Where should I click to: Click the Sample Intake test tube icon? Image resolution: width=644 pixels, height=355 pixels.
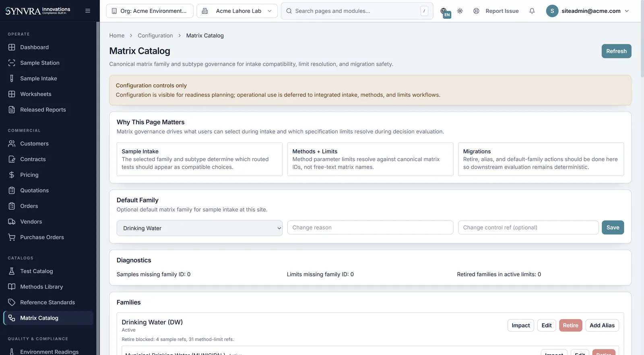12,78
